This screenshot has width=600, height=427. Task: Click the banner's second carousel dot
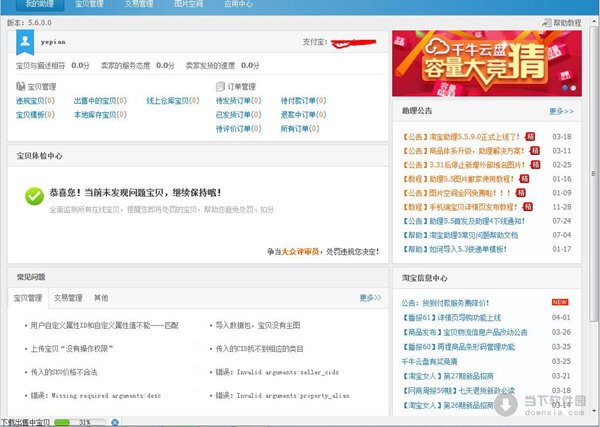(x=573, y=88)
